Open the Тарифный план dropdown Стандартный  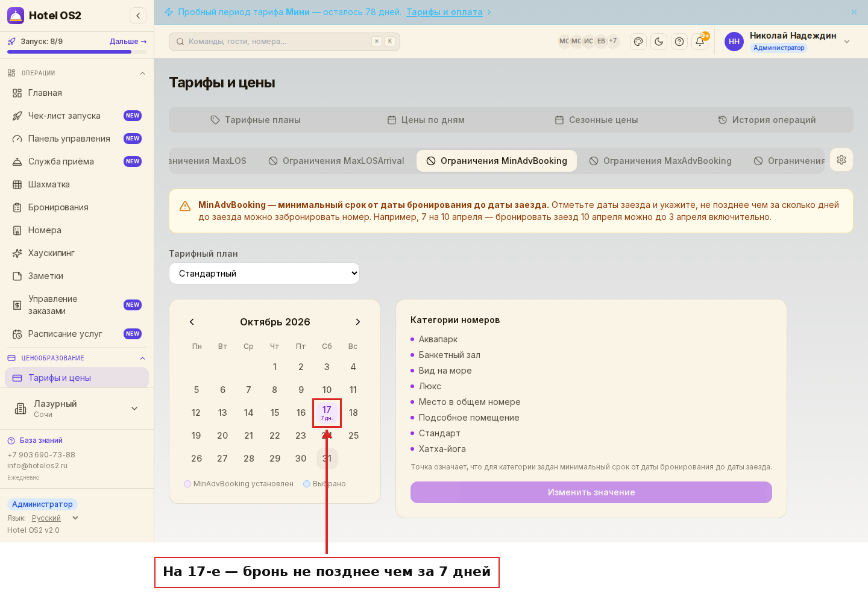tap(264, 274)
